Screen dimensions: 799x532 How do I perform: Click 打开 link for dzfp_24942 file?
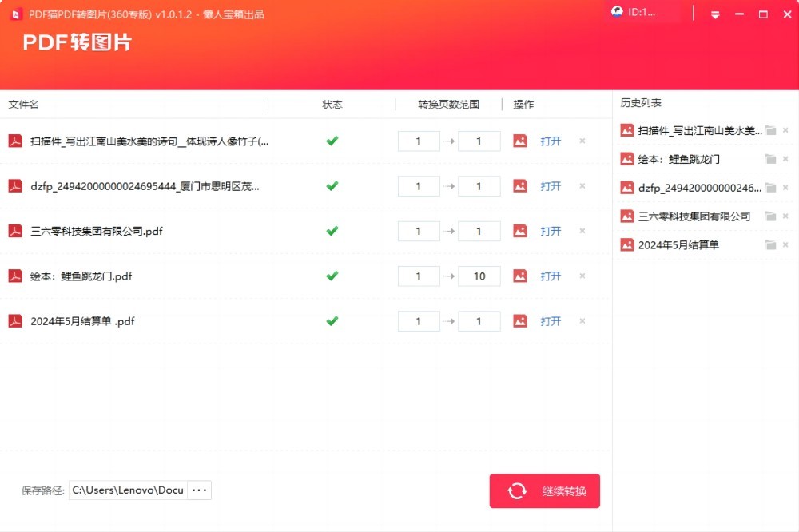(x=551, y=186)
